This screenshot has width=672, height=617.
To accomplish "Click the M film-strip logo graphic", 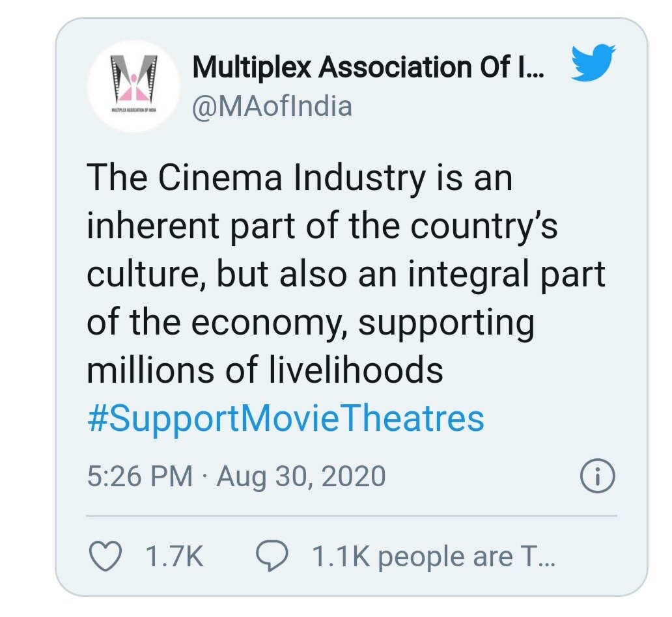I will point(133,78).
